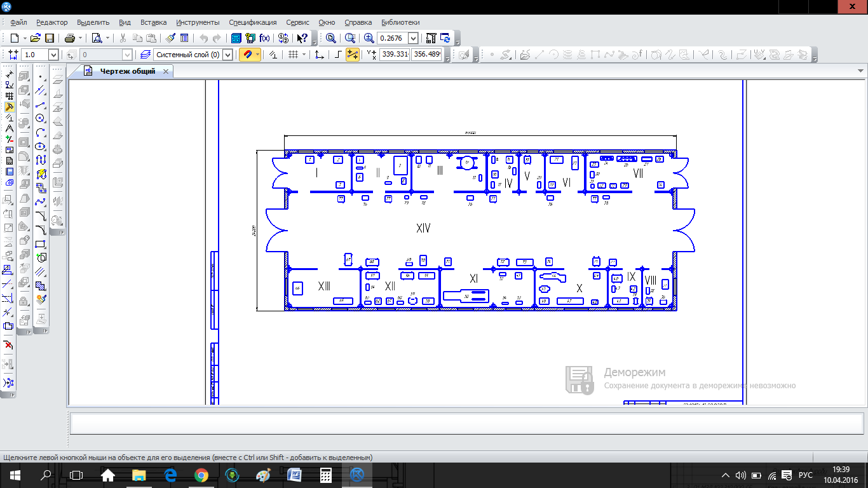Open the magnet snaps dropdown arrow
This screenshot has width=868, height=488.
point(257,55)
